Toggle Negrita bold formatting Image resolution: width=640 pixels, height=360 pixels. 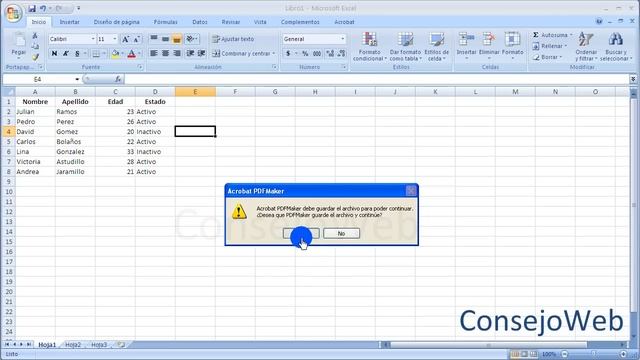54,53
